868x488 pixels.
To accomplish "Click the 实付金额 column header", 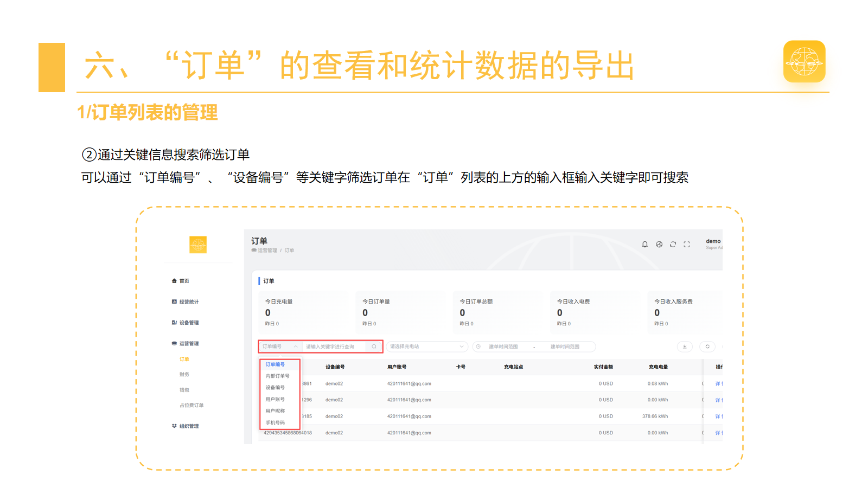I will (x=603, y=367).
